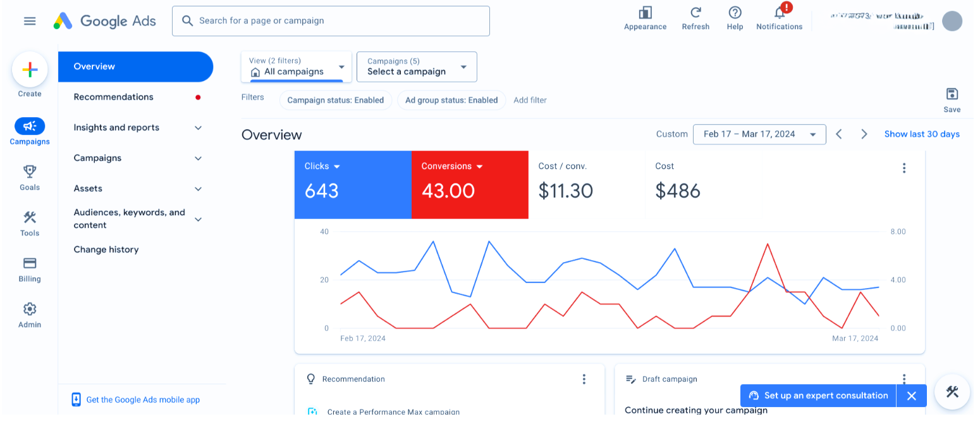Click Set up an expert consultation
The image size is (980, 426).
819,396
